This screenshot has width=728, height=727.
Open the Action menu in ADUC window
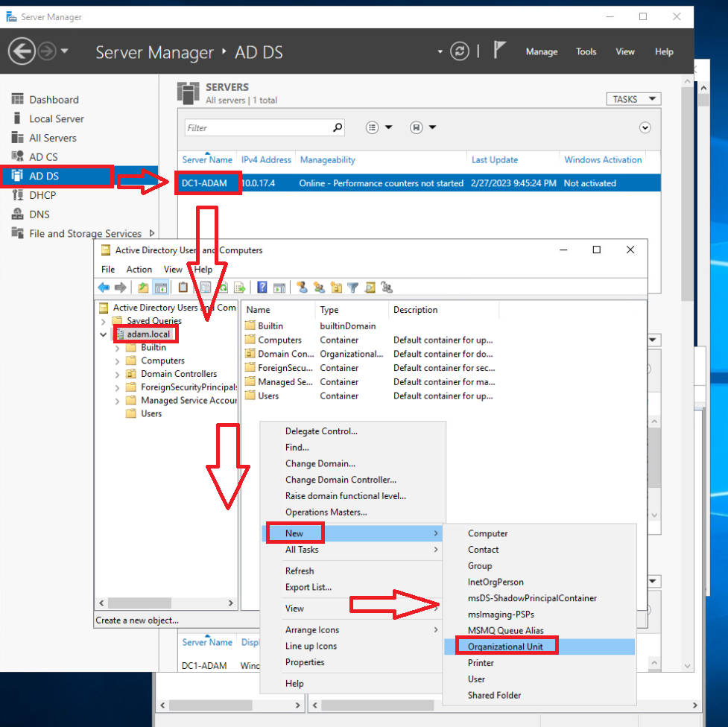(x=139, y=269)
